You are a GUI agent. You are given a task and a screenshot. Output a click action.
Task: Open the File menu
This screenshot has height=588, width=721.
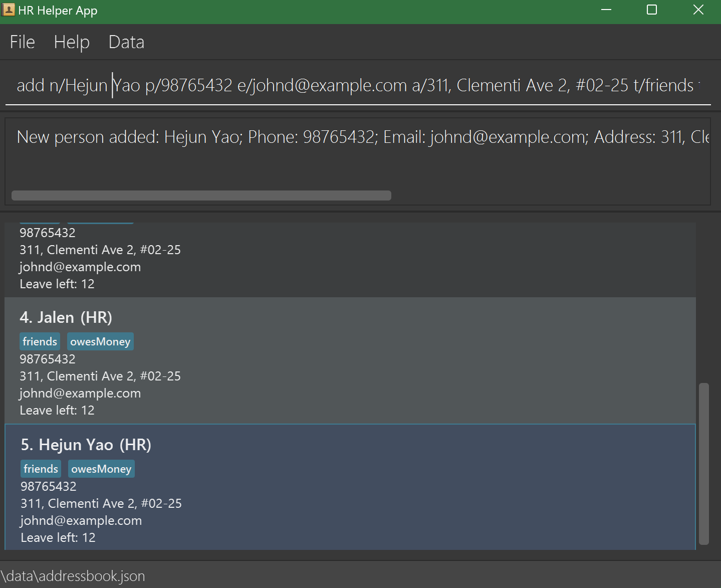point(23,42)
